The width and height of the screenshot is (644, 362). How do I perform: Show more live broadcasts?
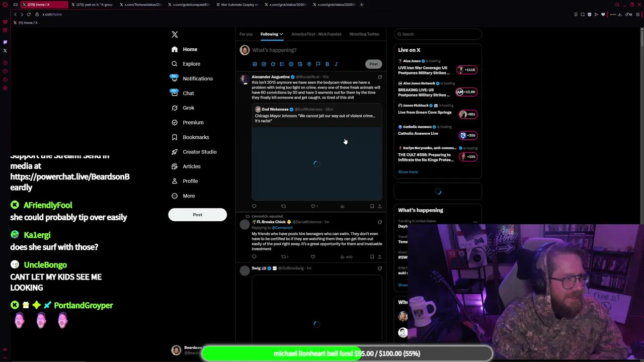(408, 172)
